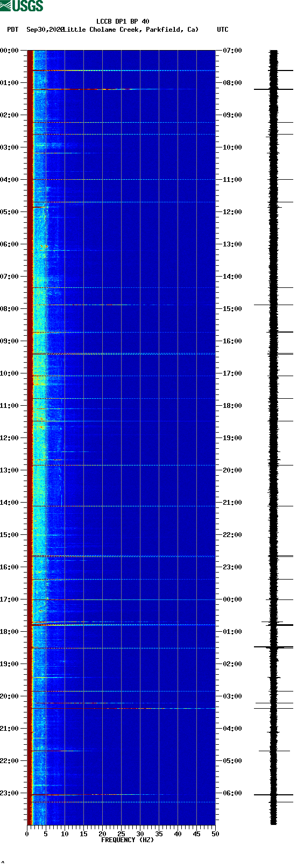Click the 11:00 PDT time label
297x868 pixels.
pos(10,406)
